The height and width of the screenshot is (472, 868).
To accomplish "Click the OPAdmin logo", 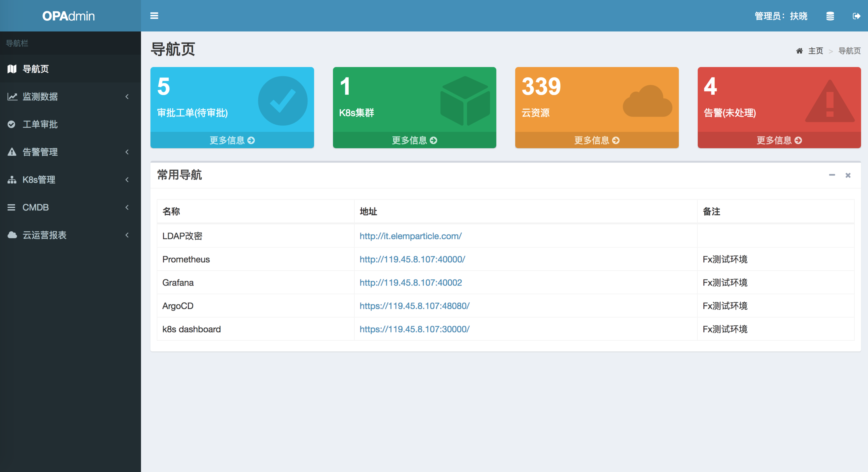I will point(68,16).
